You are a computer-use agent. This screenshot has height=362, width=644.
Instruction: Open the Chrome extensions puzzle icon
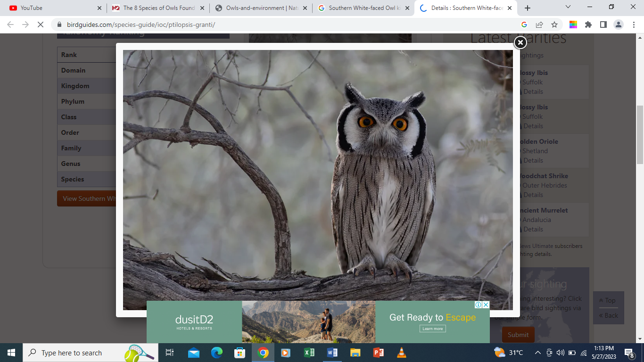coord(588,25)
